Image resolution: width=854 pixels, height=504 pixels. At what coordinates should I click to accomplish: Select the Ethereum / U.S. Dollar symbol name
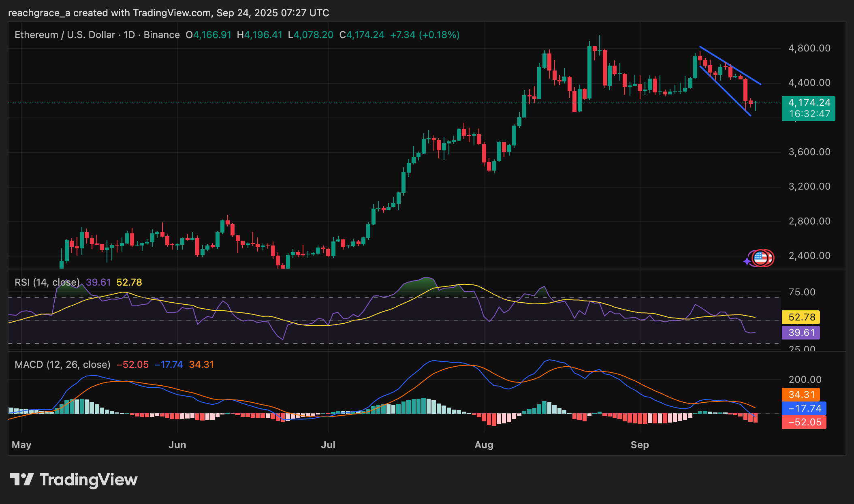[65, 35]
